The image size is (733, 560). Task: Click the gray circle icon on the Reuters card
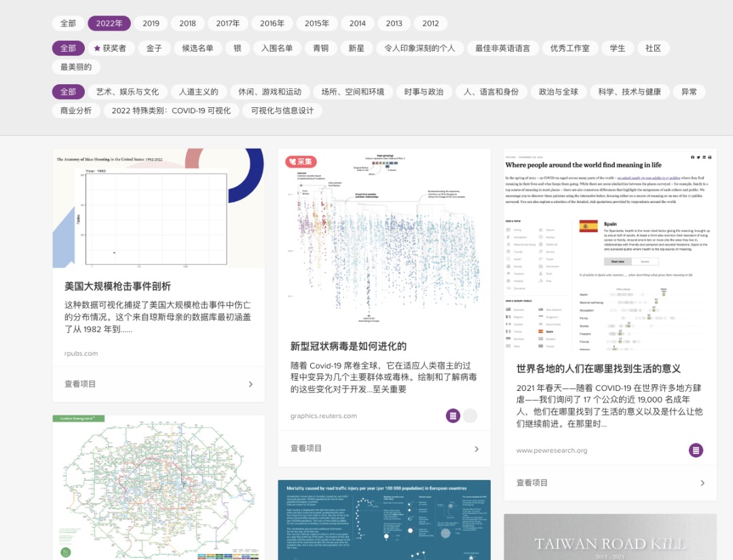(470, 415)
